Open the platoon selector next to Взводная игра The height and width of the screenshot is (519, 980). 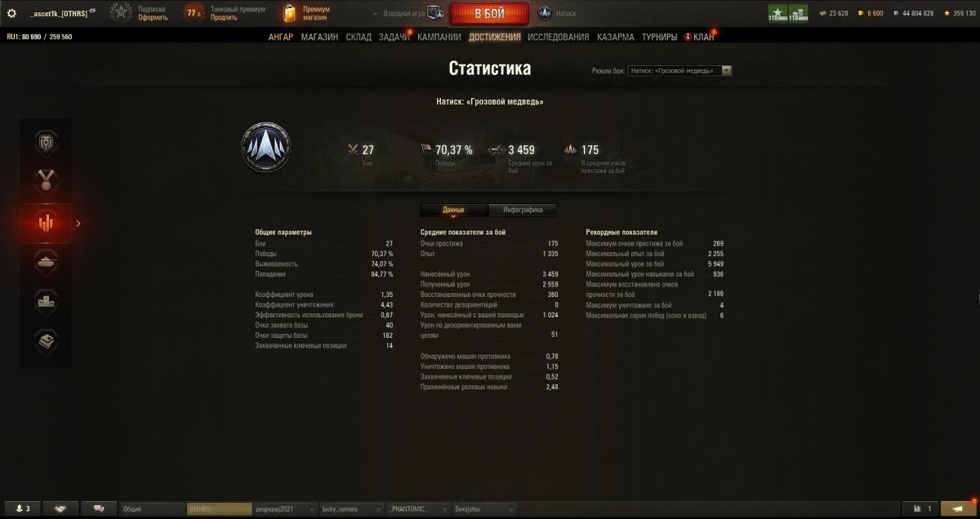[x=435, y=14]
